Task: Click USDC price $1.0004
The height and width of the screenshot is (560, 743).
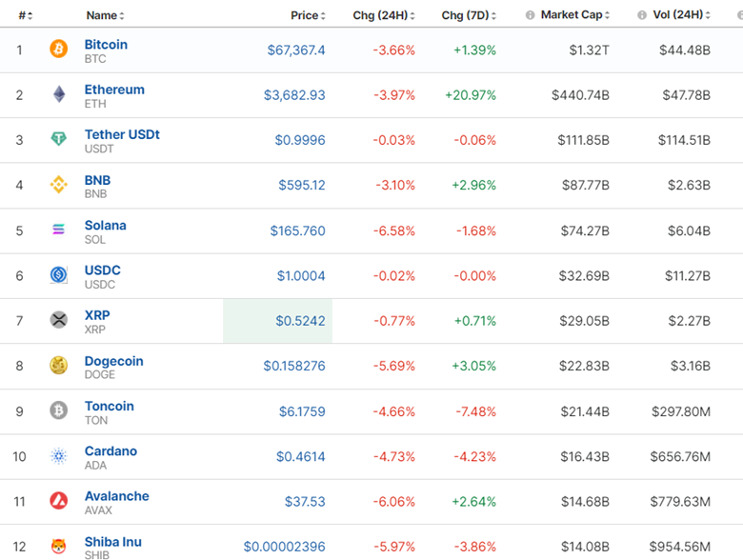Action: coord(301,276)
